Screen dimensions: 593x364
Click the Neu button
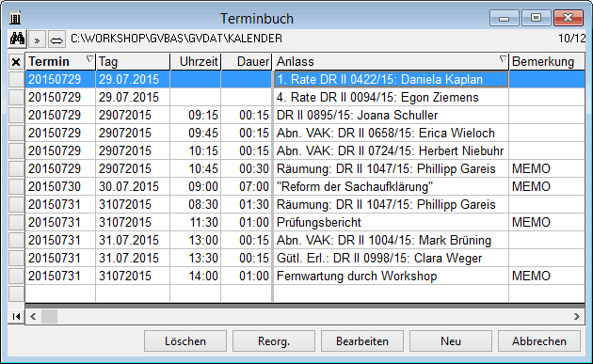(451, 341)
